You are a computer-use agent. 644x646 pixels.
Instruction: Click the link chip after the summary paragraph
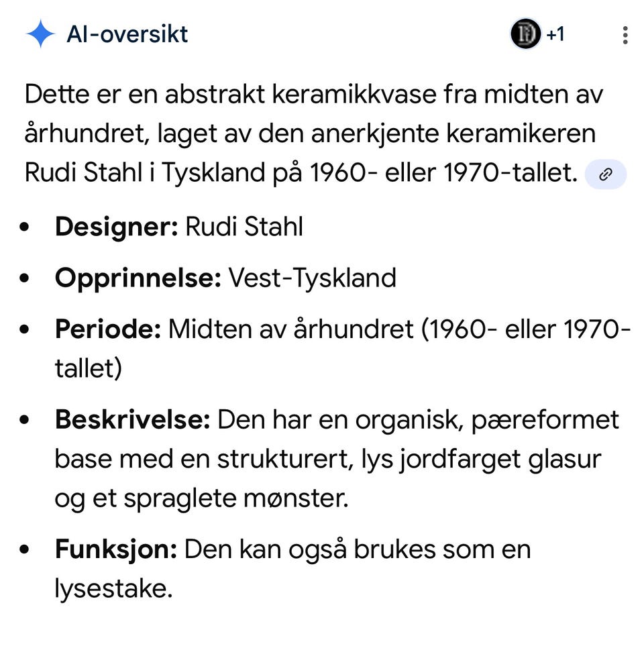(605, 175)
